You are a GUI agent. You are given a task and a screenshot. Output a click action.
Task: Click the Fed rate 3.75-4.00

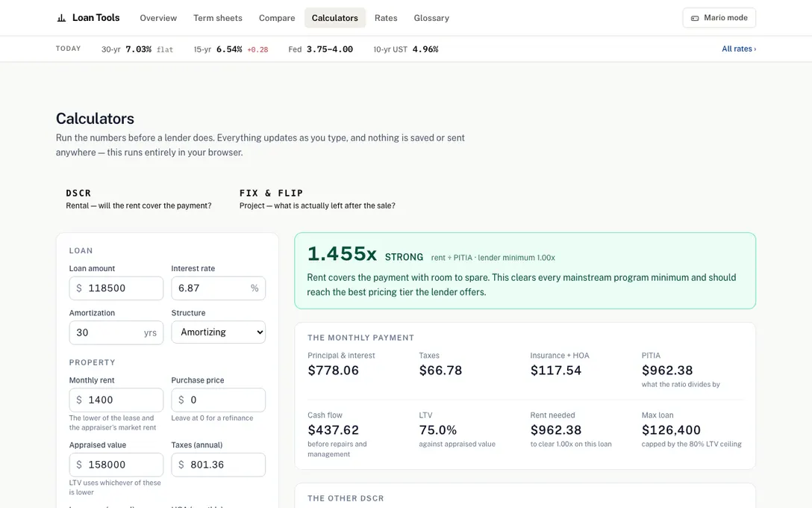[x=329, y=49]
